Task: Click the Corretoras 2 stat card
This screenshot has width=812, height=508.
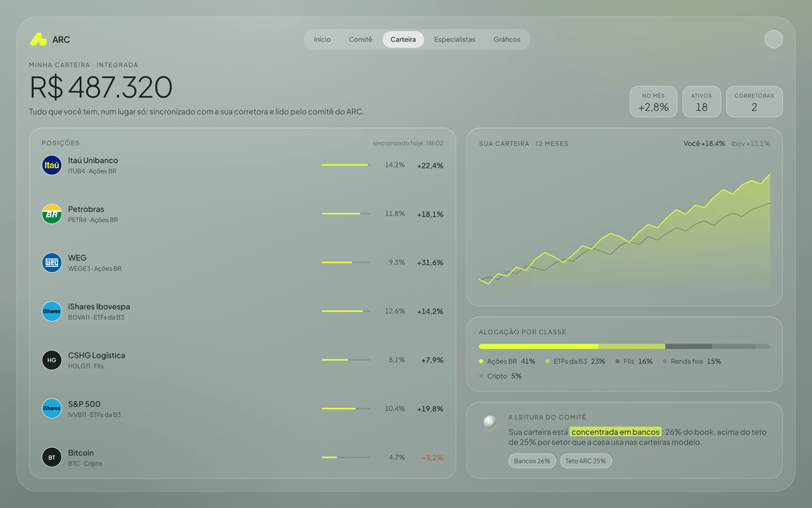Action: click(x=754, y=102)
